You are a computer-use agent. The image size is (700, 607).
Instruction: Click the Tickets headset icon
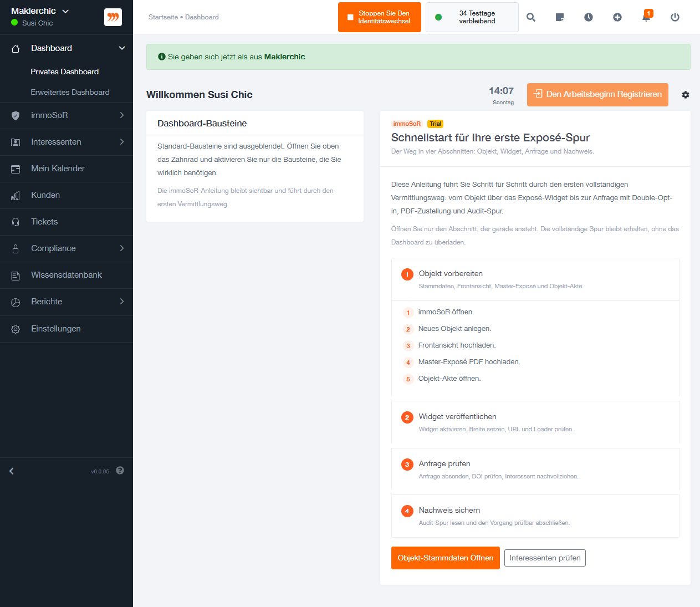(16, 222)
